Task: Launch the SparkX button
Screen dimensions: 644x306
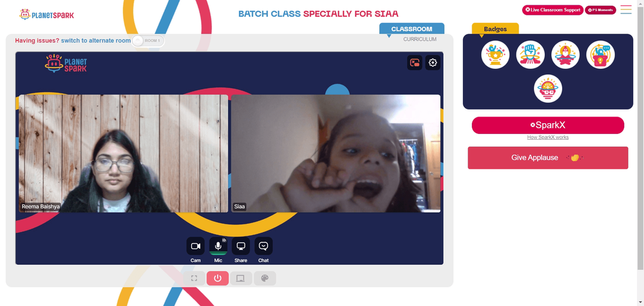Action: (547, 125)
